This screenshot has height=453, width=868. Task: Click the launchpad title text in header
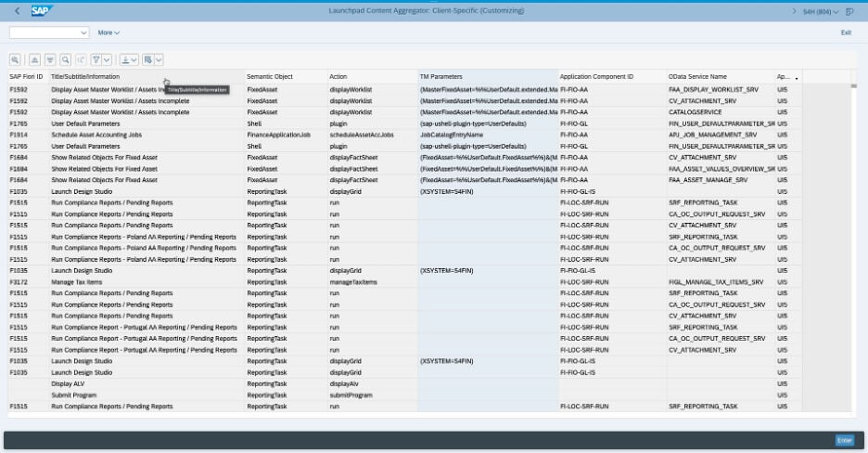[427, 10]
